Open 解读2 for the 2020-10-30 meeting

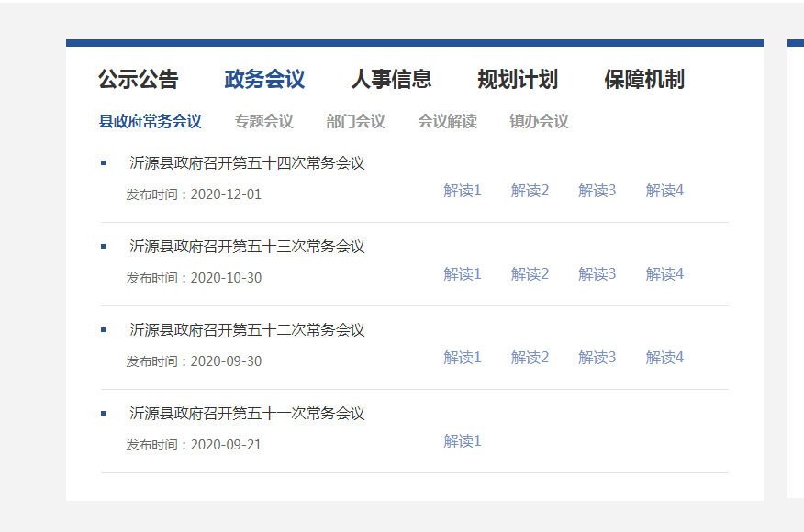pyautogui.click(x=530, y=274)
